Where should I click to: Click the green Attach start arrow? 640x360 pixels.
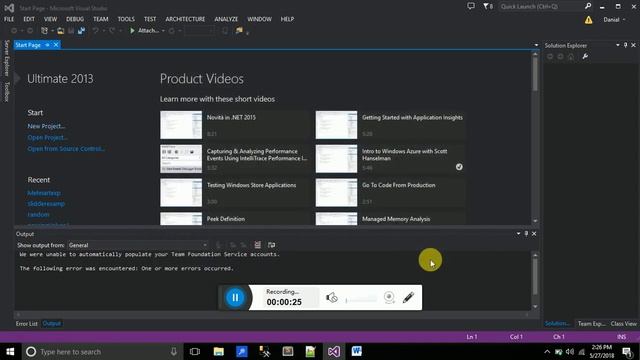click(x=132, y=31)
